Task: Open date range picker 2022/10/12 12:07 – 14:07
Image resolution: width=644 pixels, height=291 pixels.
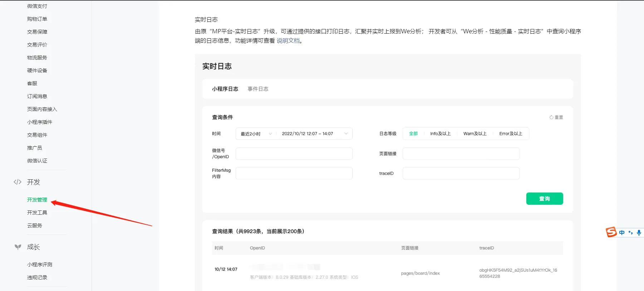Action: [x=314, y=134]
